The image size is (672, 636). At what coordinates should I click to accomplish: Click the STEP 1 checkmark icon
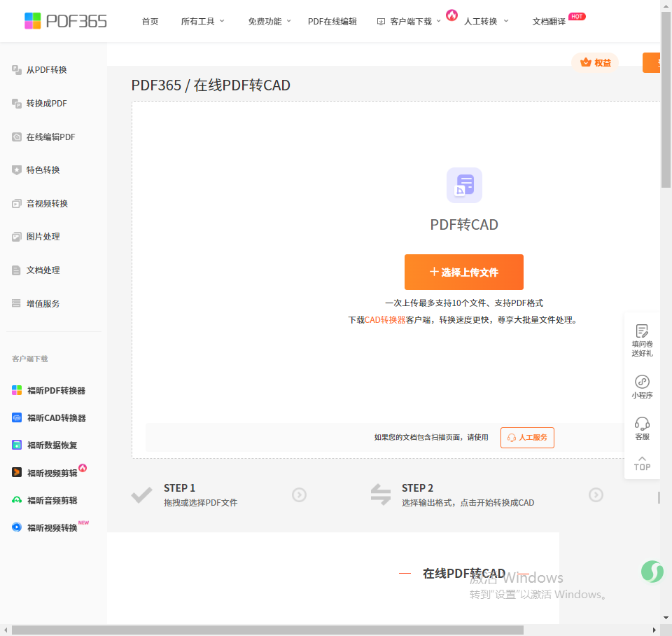(141, 495)
